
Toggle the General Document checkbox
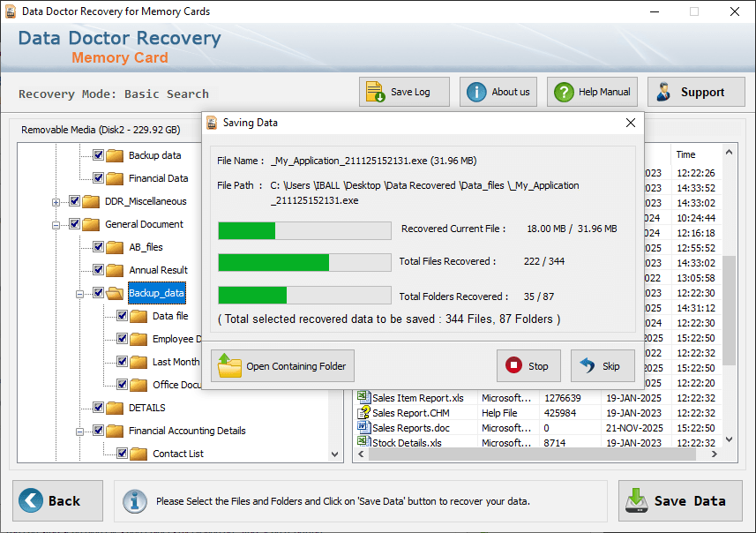74,224
